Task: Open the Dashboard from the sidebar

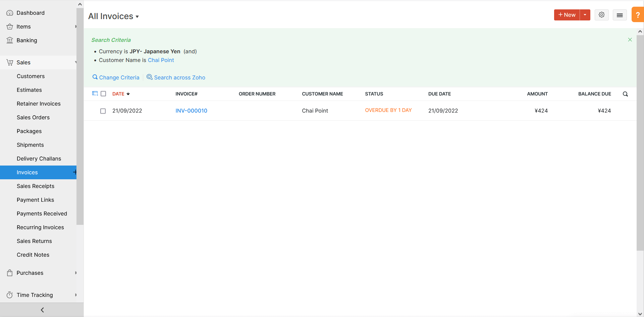Action: point(31,13)
